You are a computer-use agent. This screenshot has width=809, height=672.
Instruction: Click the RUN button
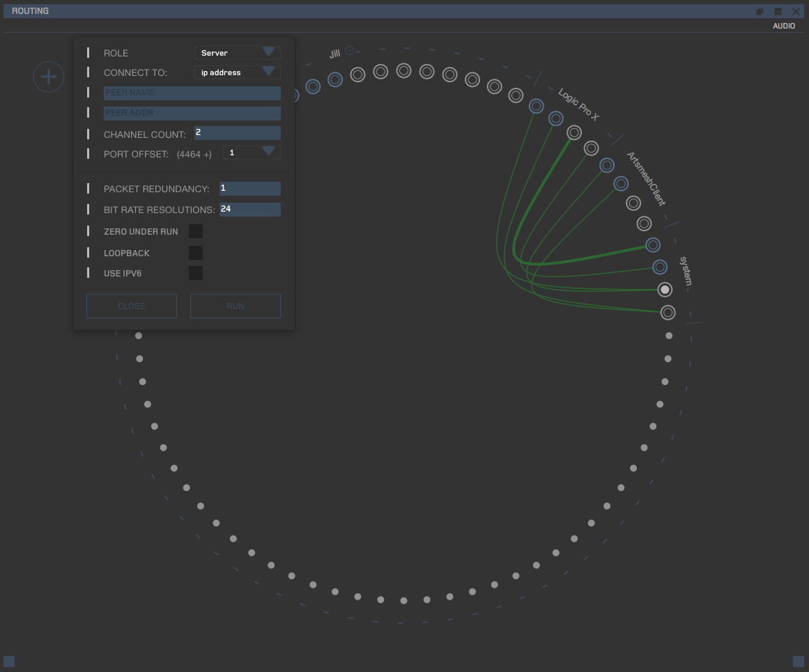pos(236,306)
